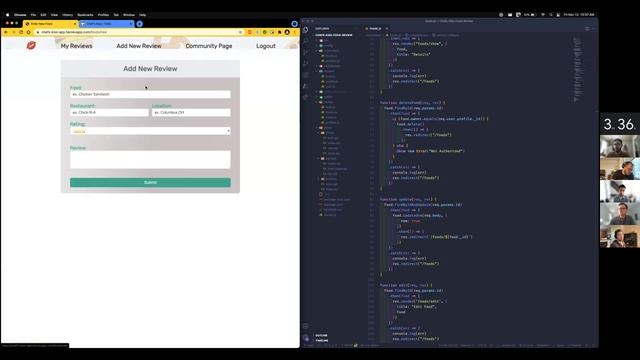
Task: Log out of the review app
Action: click(x=266, y=46)
